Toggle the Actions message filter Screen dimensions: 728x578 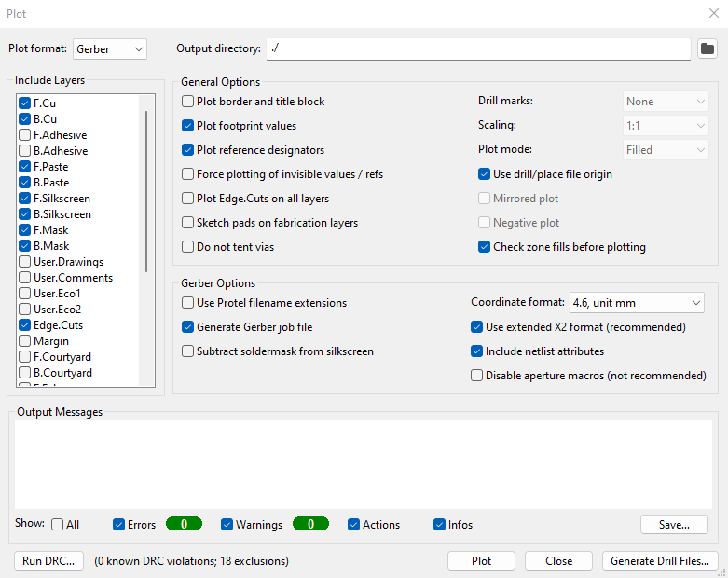point(354,525)
